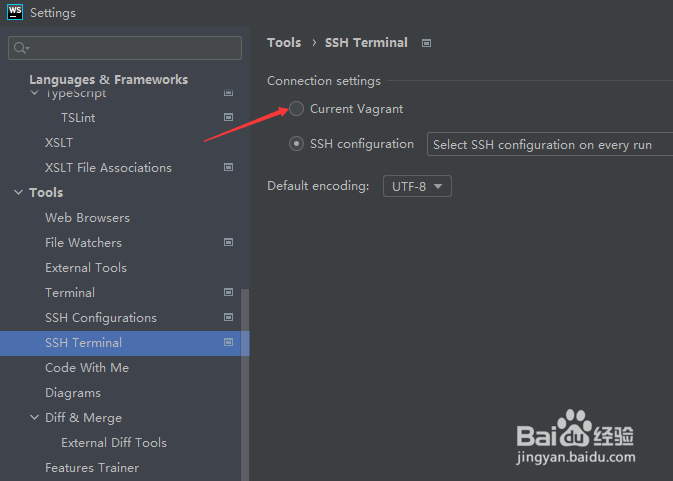The image size is (673, 481).
Task: Collapse the Tools tree section
Action: [18, 193]
